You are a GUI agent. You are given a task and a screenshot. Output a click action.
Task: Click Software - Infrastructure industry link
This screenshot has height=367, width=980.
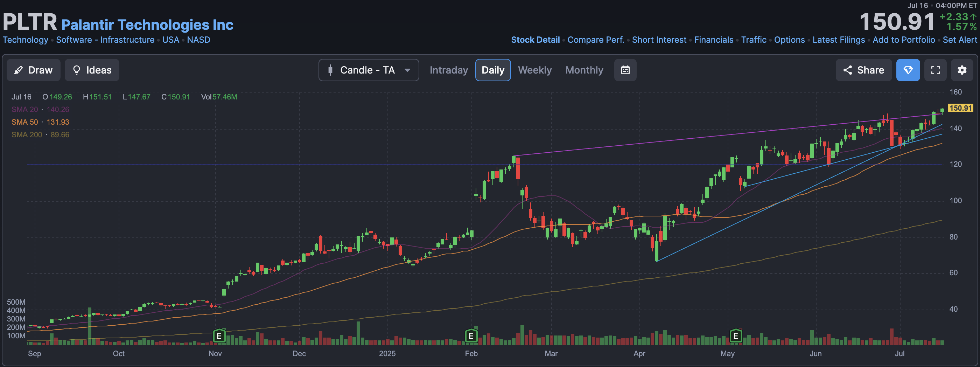coord(105,40)
